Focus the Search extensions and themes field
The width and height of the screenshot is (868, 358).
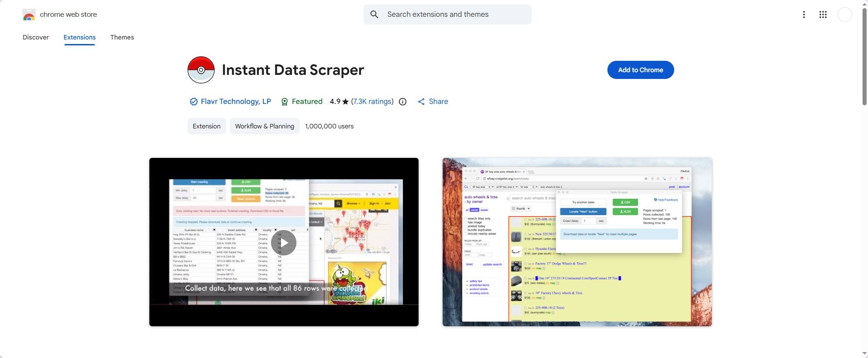coord(448,15)
